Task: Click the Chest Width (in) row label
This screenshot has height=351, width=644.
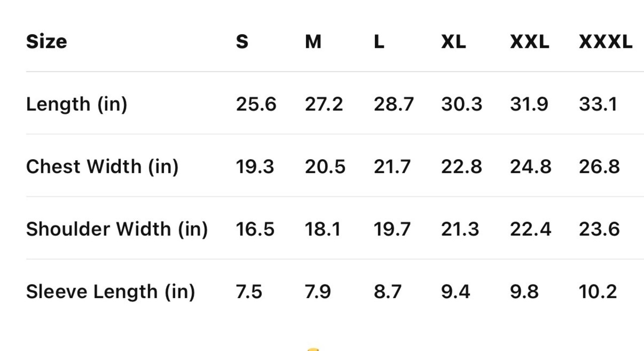Action: (x=102, y=167)
